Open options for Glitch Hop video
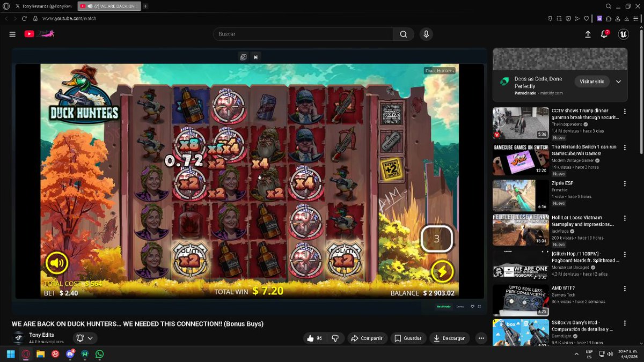The image size is (644, 362). pos(625,253)
